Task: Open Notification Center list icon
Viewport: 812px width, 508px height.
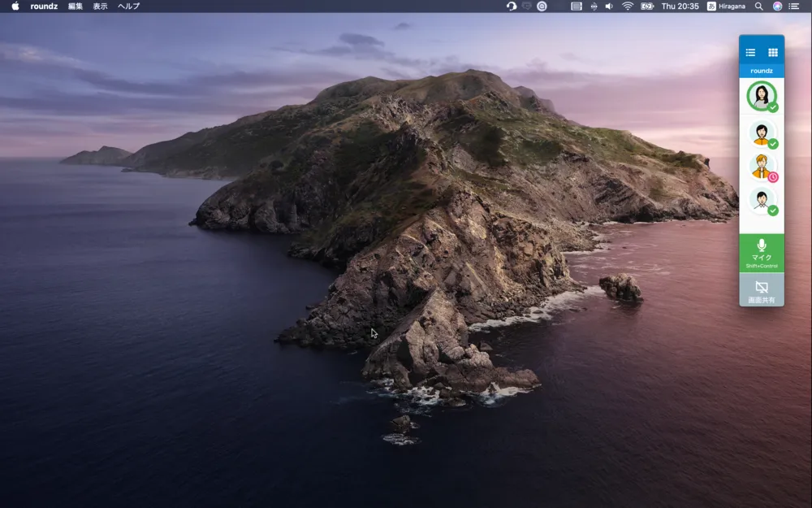Action: (794, 7)
